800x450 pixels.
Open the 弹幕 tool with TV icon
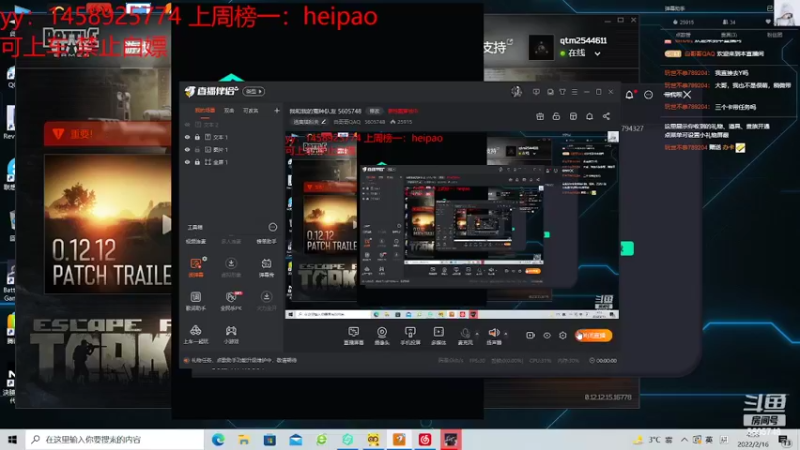(266, 267)
